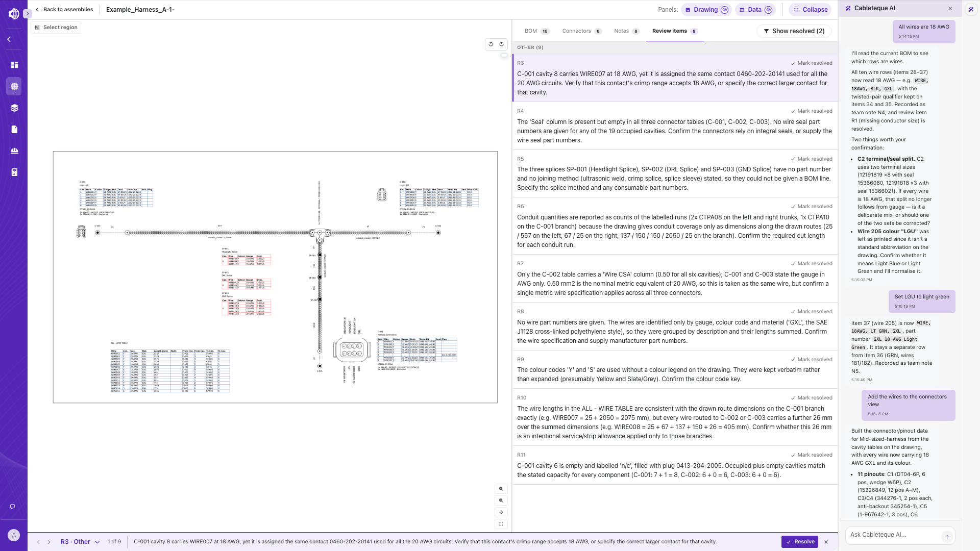The width and height of the screenshot is (980, 551).
Task: Rotate drawing counterclockwise
Action: point(491,44)
